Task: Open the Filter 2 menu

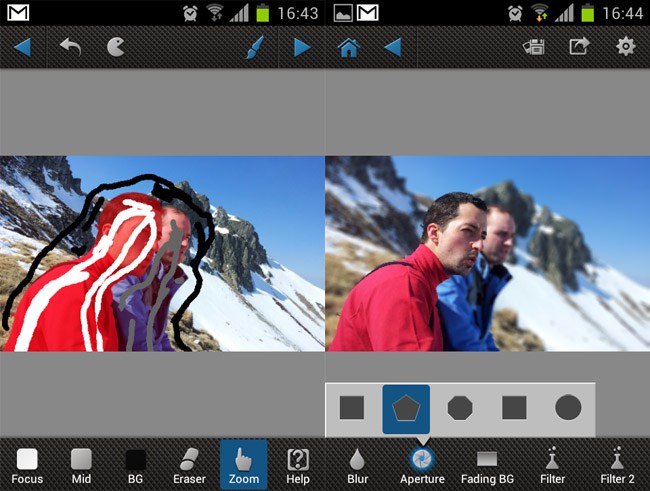Action: (x=617, y=465)
